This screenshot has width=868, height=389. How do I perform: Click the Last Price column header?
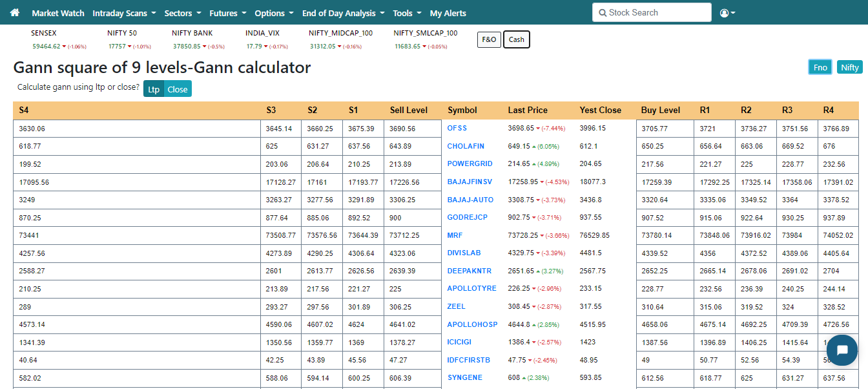[528, 110]
